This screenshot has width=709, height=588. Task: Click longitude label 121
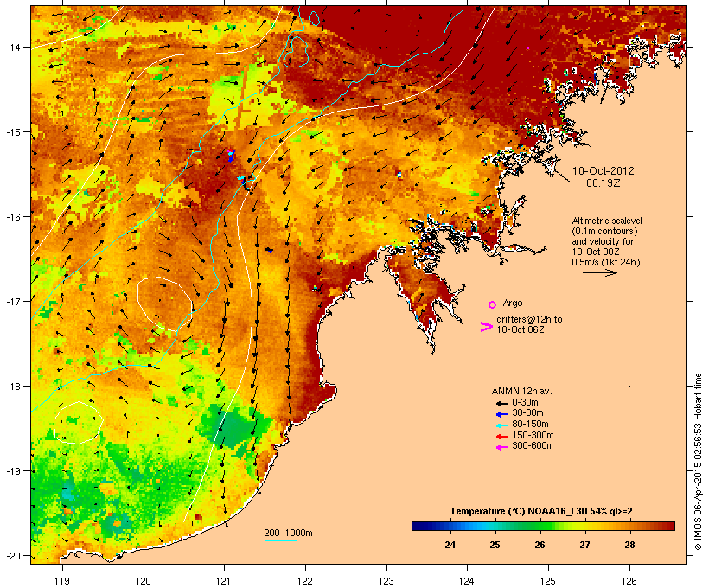coord(224,581)
